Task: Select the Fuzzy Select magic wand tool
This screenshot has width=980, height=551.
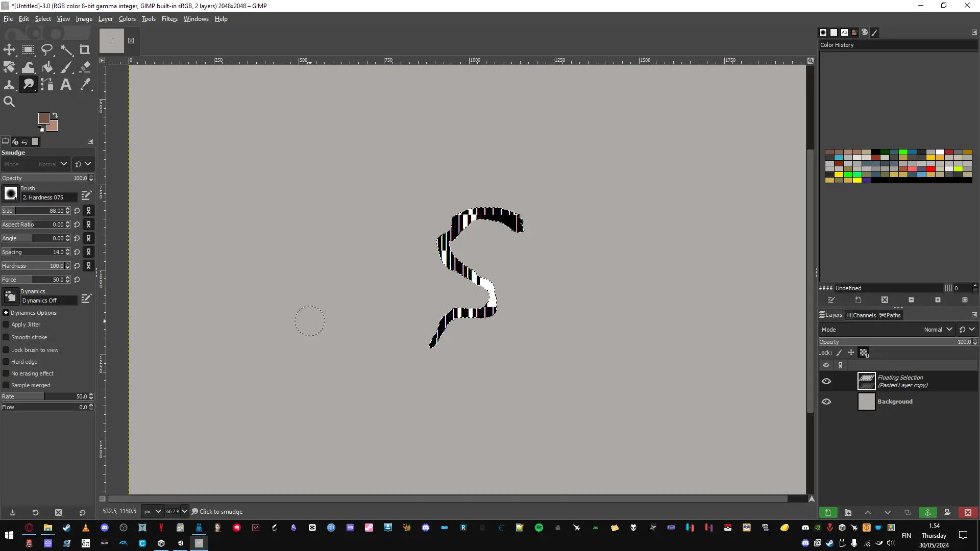Action: pos(66,49)
